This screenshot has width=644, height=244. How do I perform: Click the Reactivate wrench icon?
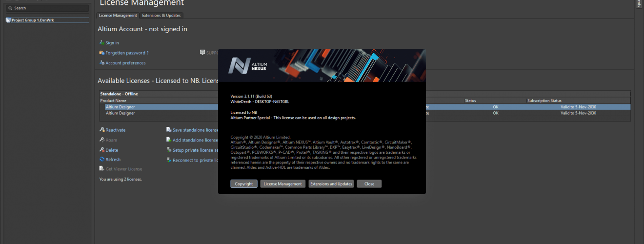point(101,130)
